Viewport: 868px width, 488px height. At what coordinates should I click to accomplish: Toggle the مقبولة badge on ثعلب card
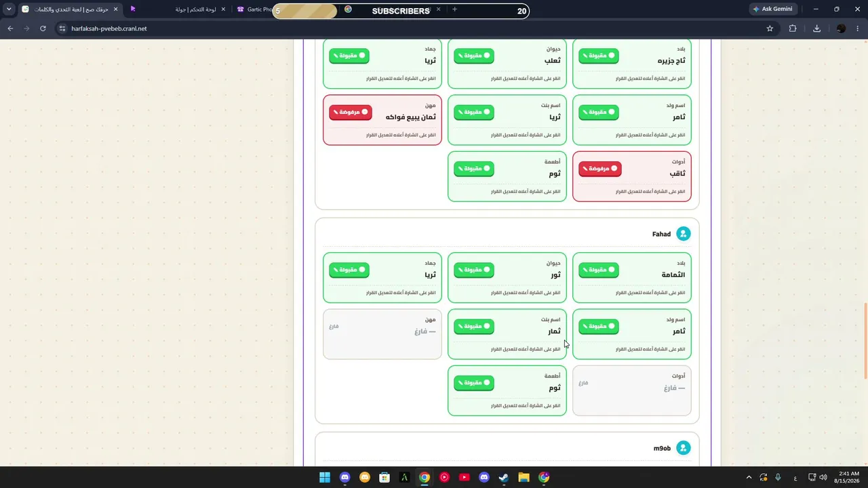[474, 56]
